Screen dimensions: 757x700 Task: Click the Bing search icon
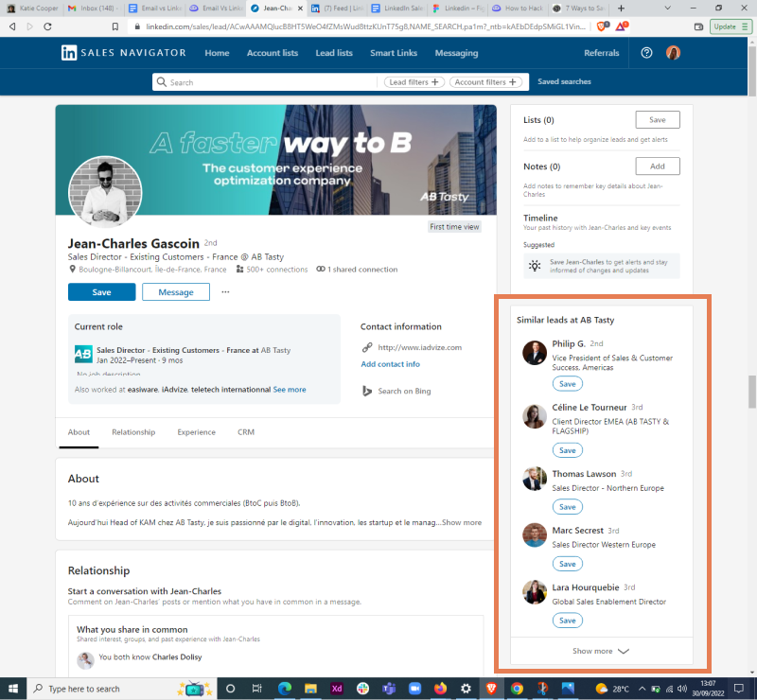click(x=367, y=391)
